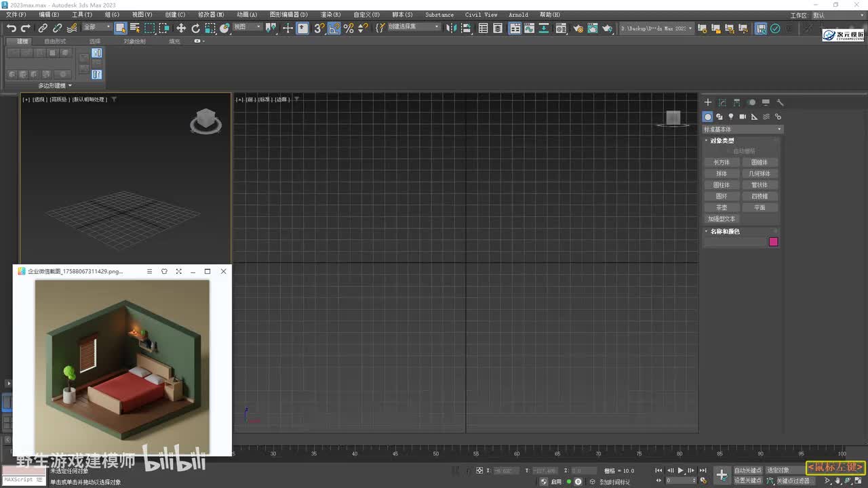Click the Mirror tool icon
This screenshot has width=868, height=488.
[452, 28]
